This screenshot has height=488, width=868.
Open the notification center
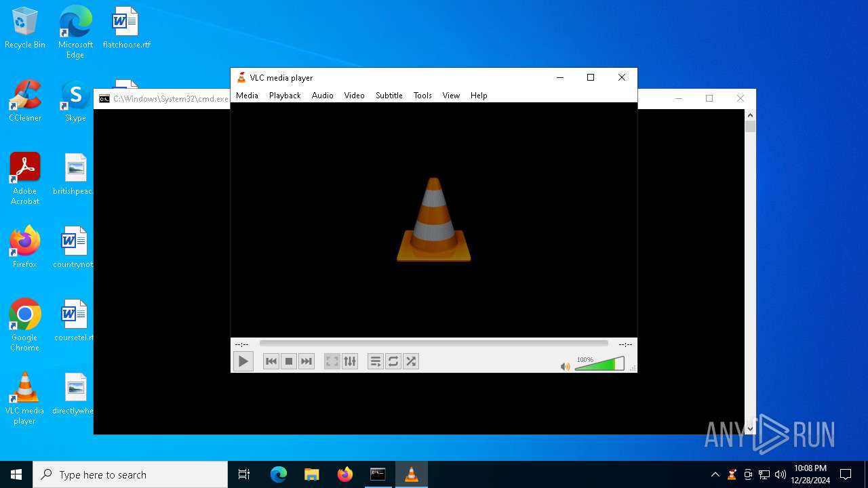[x=846, y=474]
